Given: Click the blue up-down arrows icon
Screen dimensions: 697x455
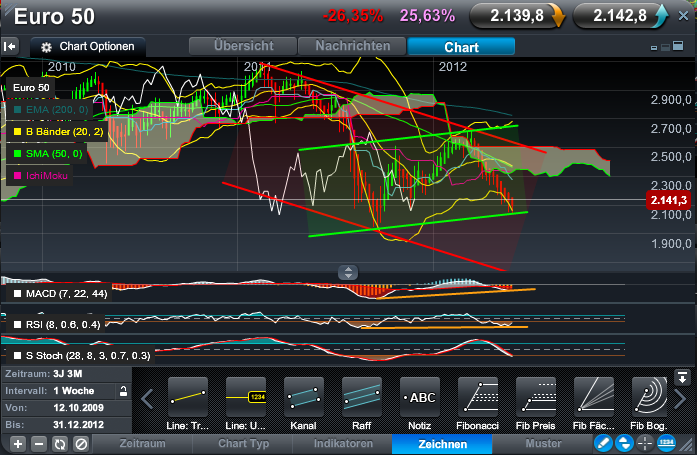Looking at the screenshot, I should 624,443.
